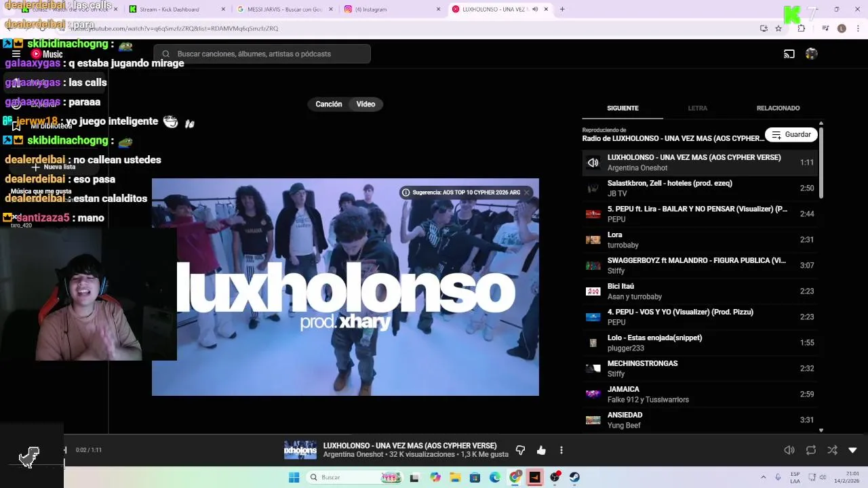The image size is (868, 488).
Task: Select the playing LUXHOLONSO - UNA VEZ MAS row
Action: (x=700, y=163)
